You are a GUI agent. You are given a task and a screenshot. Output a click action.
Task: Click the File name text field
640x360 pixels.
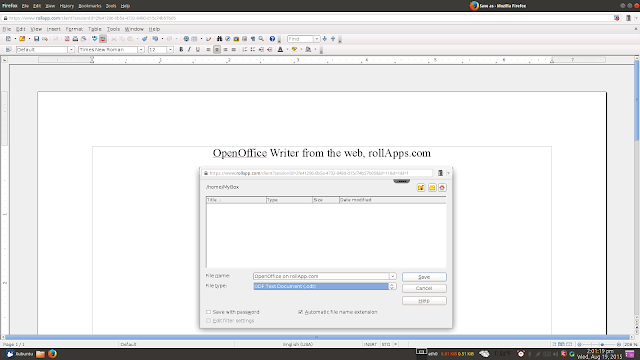point(321,276)
